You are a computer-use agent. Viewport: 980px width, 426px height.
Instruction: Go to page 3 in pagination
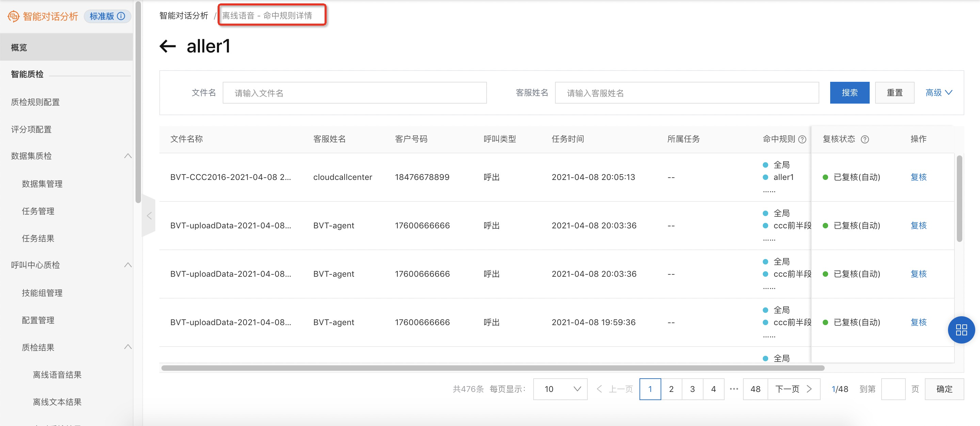[x=692, y=389]
